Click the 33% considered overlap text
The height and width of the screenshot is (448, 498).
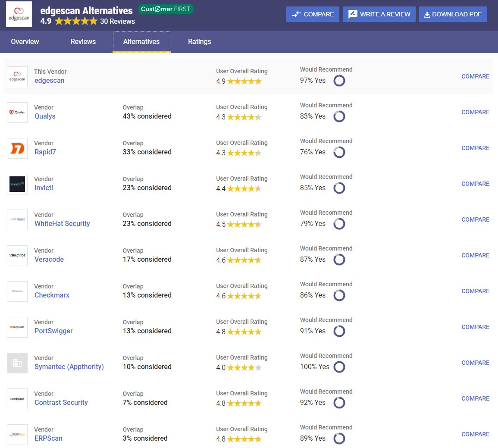(147, 152)
